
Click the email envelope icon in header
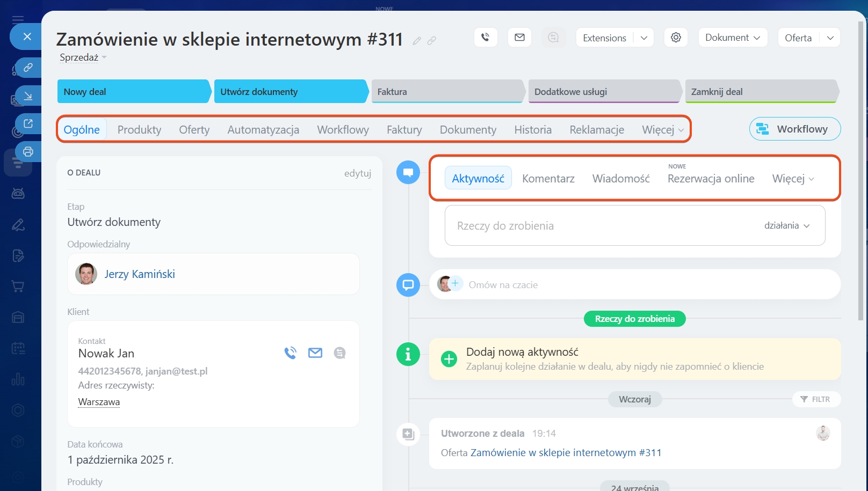tap(519, 38)
